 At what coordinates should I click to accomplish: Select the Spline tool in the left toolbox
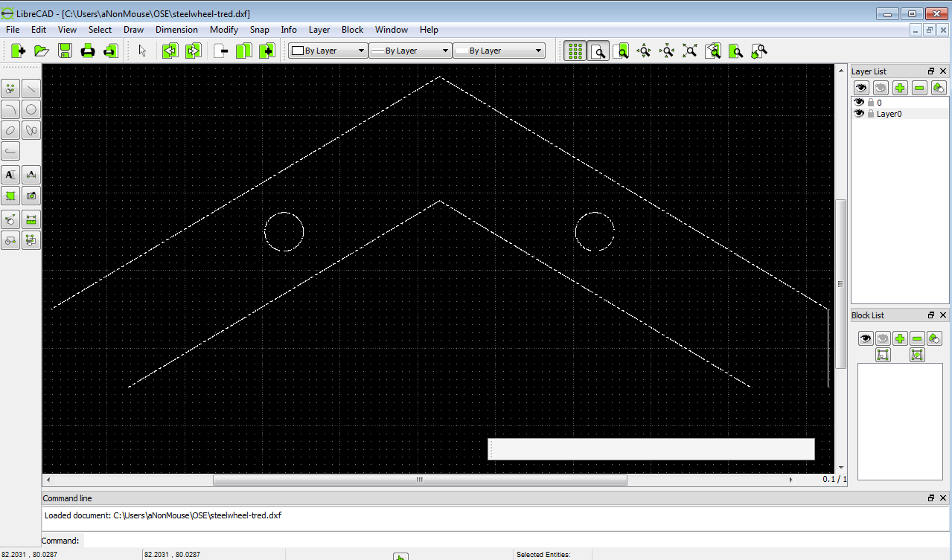[x=31, y=130]
